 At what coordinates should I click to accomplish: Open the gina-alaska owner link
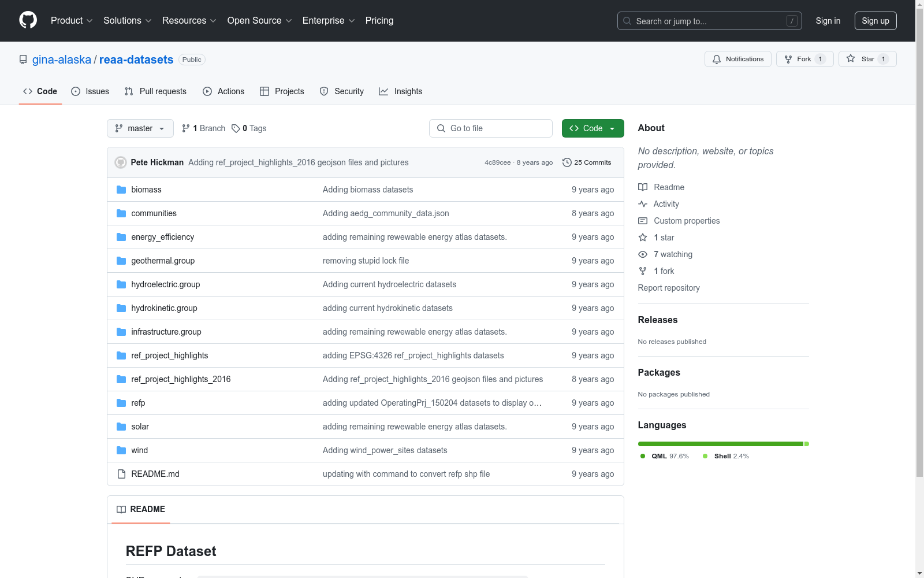62,60
